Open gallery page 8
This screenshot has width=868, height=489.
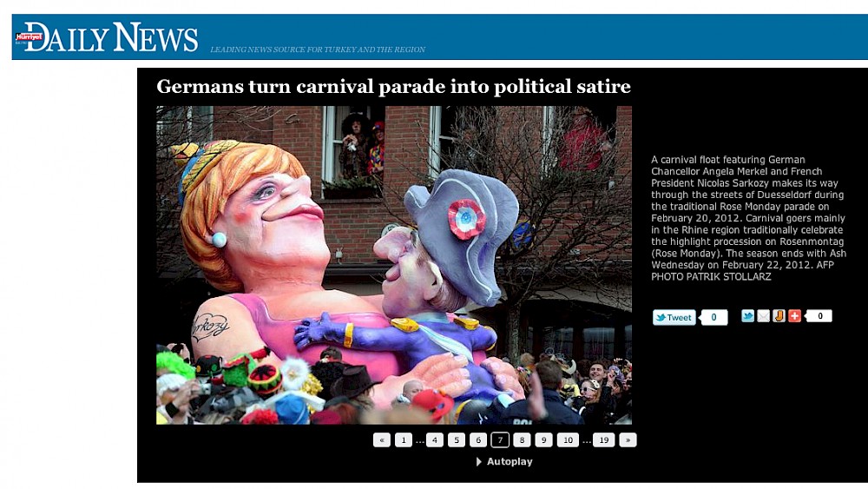522,440
